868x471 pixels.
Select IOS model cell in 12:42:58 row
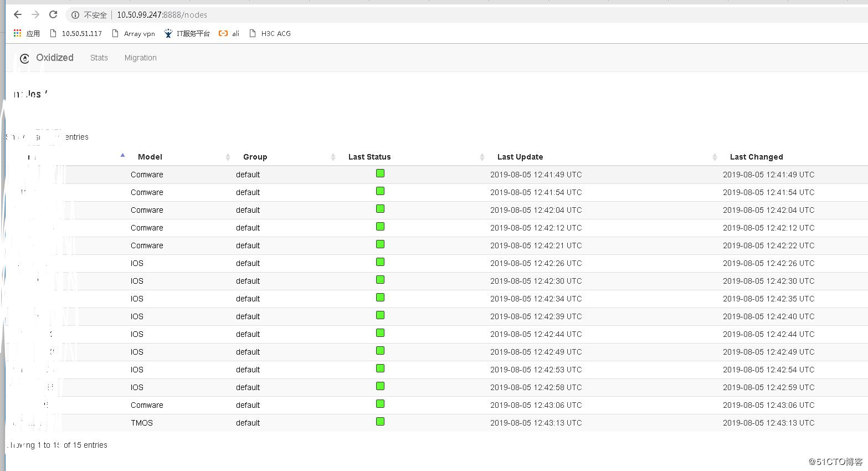click(x=137, y=387)
